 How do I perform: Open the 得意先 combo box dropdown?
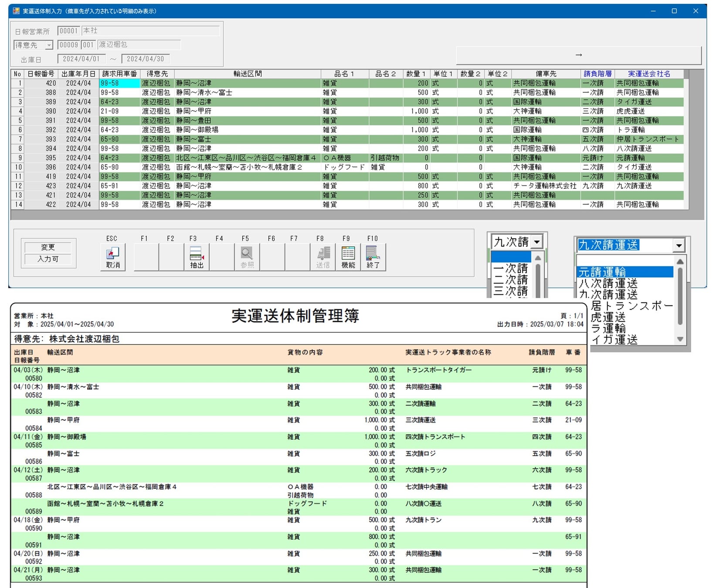click(x=49, y=45)
